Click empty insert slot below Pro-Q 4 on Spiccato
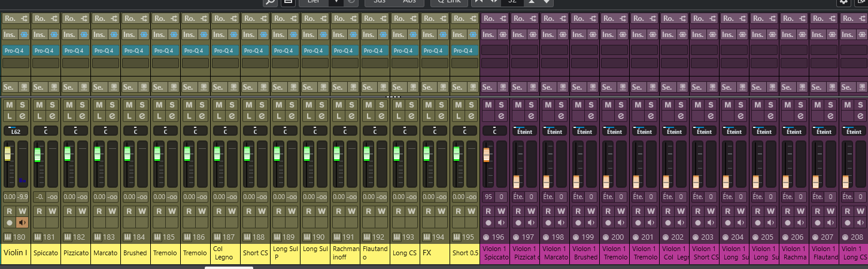This screenshot has width=868, height=269. 46,63
